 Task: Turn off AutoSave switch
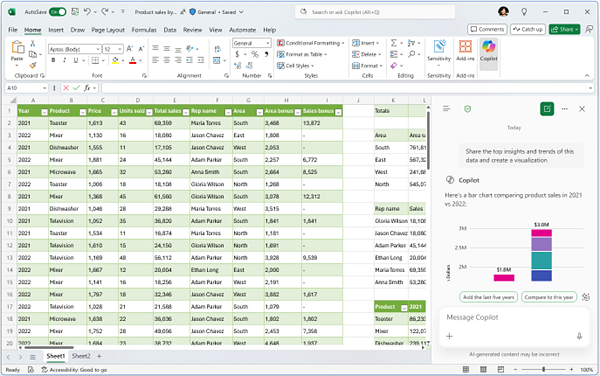coord(57,12)
